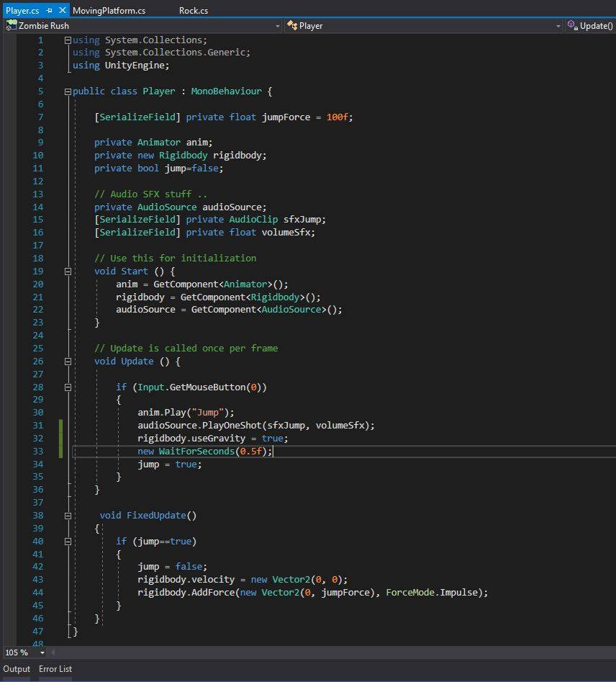Viewport: 616px width, 682px height.
Task: Click the "AddForce" method call
Action: (x=213, y=593)
